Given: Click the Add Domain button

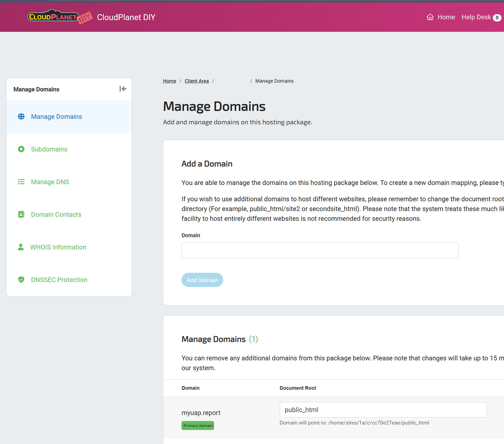Looking at the screenshot, I should (x=202, y=280).
